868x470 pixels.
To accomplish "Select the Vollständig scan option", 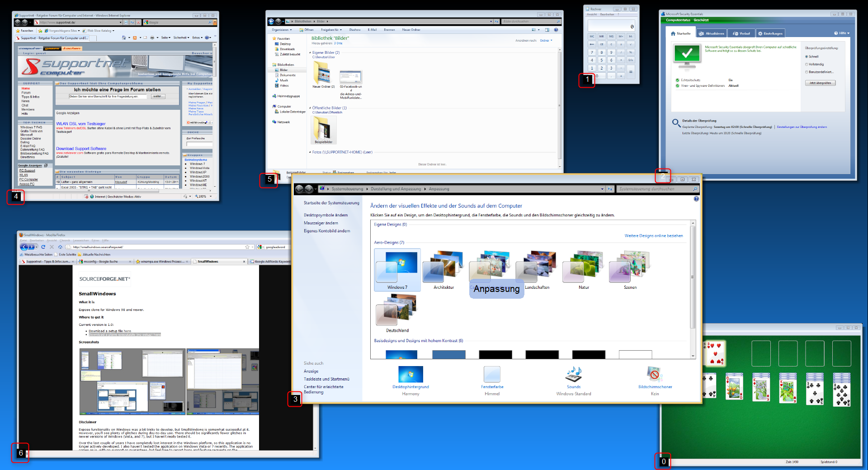I will (807, 64).
